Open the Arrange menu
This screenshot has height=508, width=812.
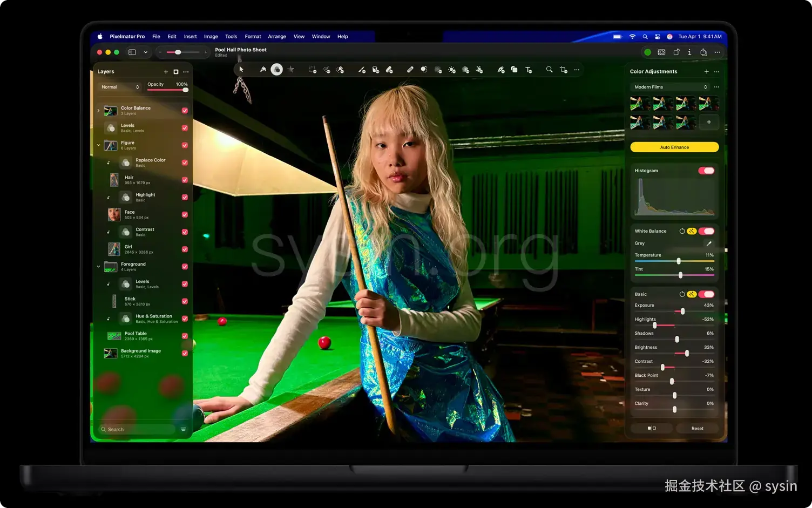point(277,36)
